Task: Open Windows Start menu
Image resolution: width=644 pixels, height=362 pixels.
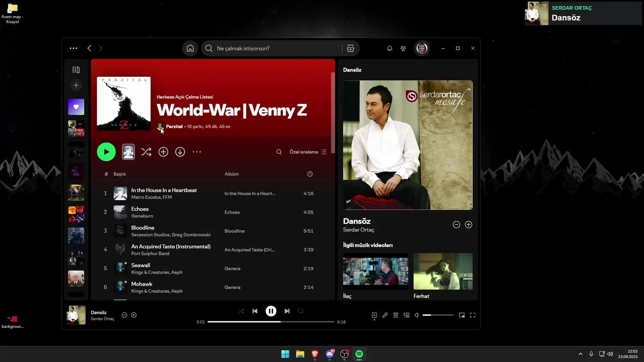Action: pyautogui.click(x=285, y=354)
